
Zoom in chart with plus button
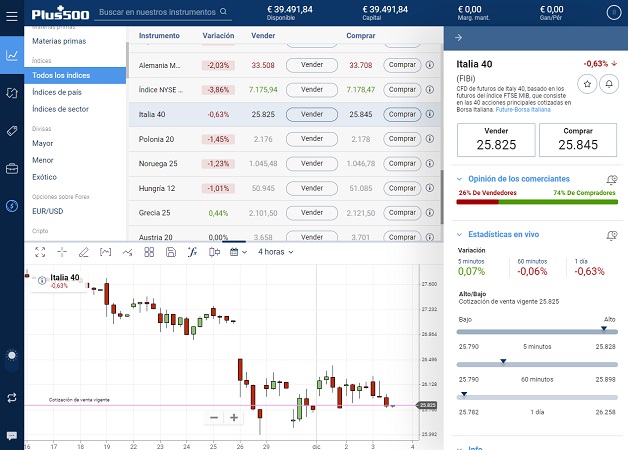[234, 418]
